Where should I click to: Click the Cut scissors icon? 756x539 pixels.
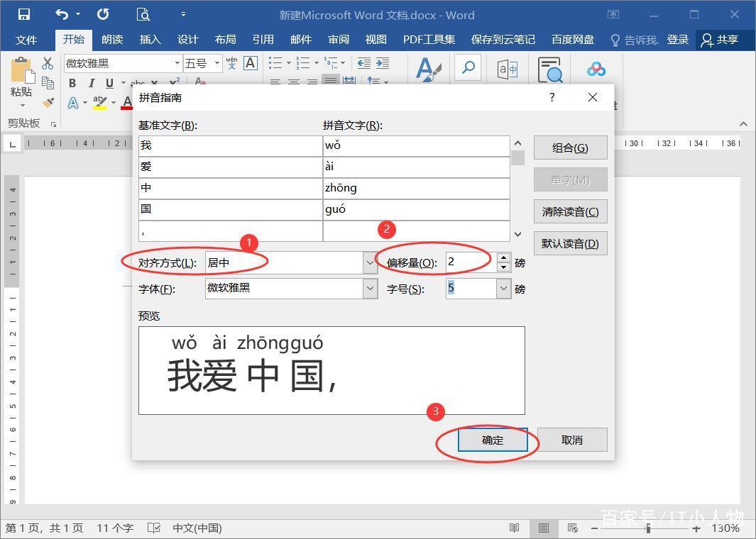click(x=48, y=63)
